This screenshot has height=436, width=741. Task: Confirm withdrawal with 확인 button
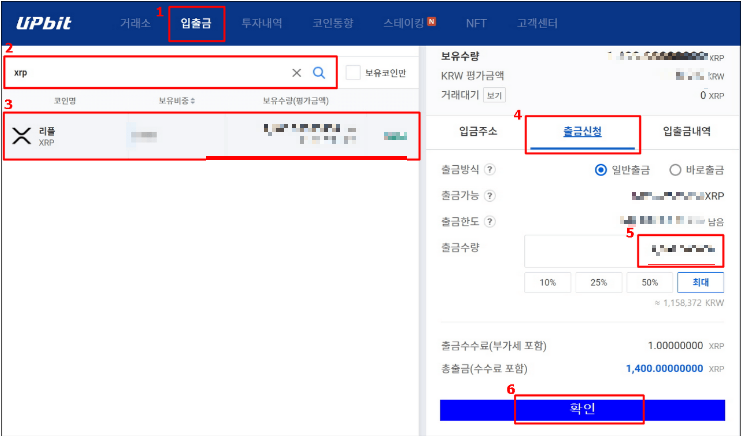(582, 410)
